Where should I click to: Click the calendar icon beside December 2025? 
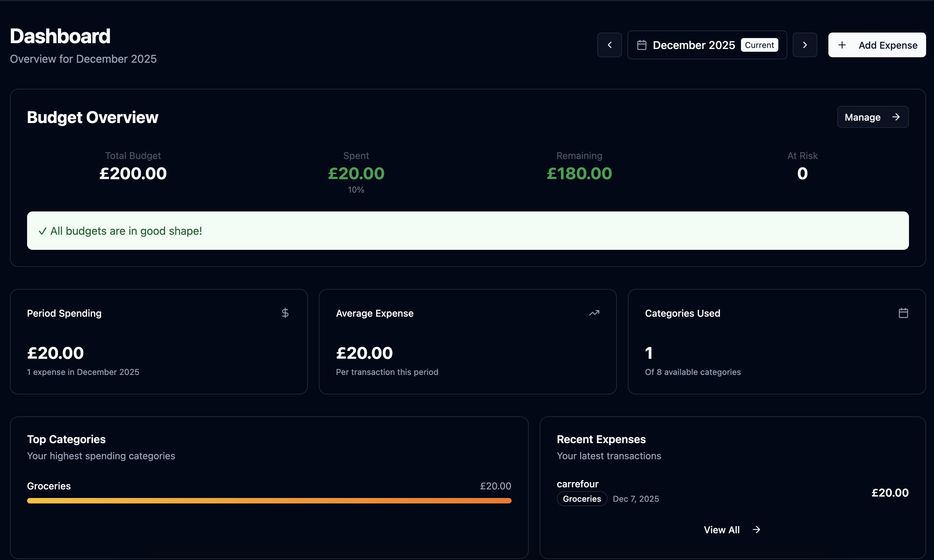(x=642, y=45)
